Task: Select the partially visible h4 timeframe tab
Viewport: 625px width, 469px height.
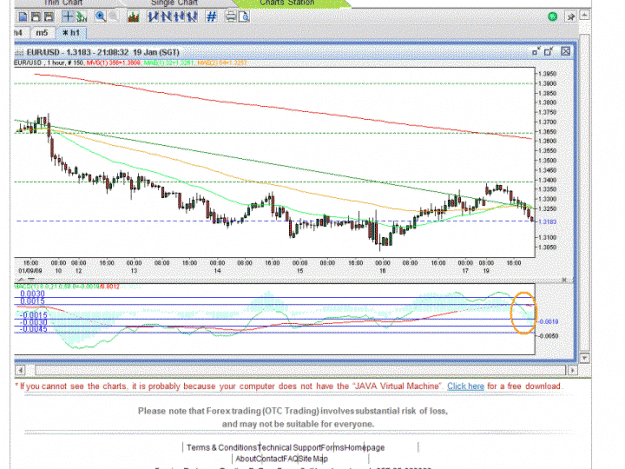Action: click(x=20, y=33)
